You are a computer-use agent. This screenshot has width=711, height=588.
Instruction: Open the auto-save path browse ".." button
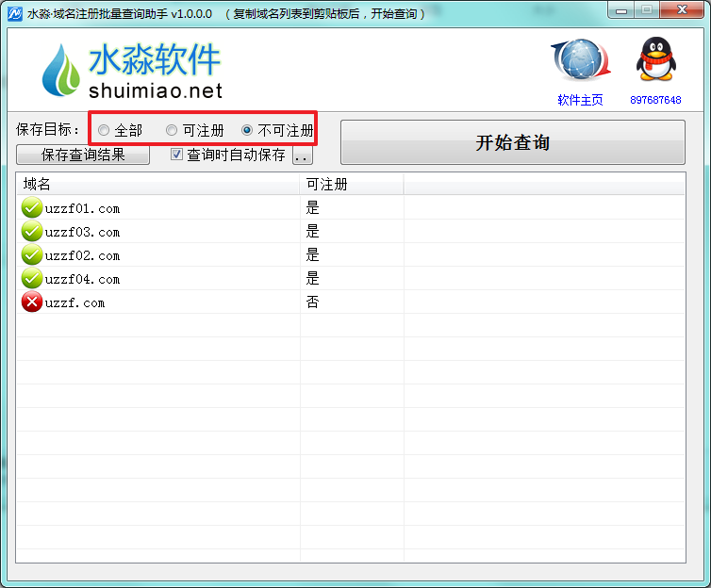pos(303,156)
